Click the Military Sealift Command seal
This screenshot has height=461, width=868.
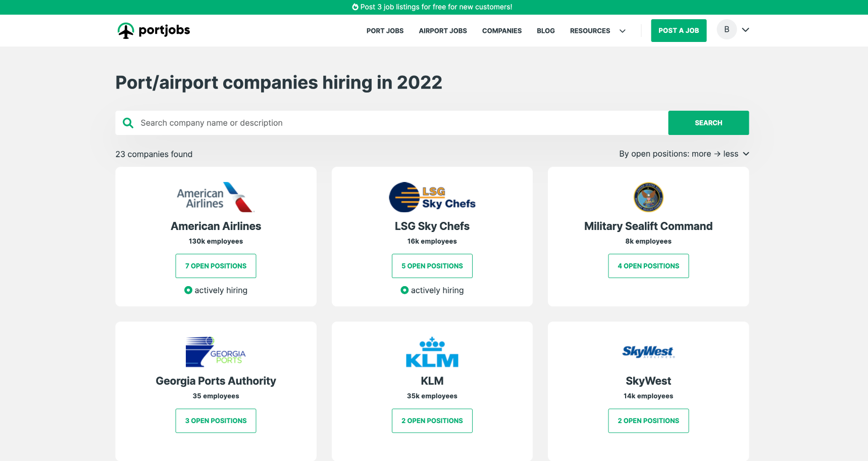tap(648, 197)
